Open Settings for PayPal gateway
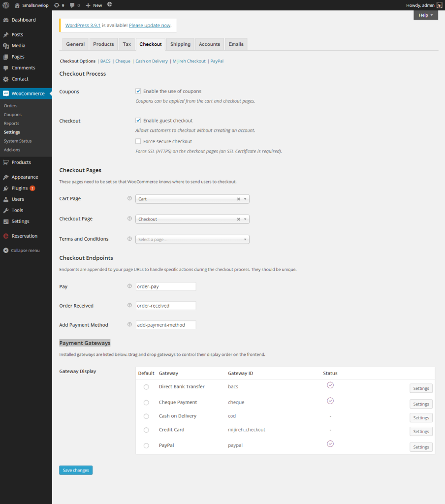The height and width of the screenshot is (504, 445). pyautogui.click(x=421, y=447)
